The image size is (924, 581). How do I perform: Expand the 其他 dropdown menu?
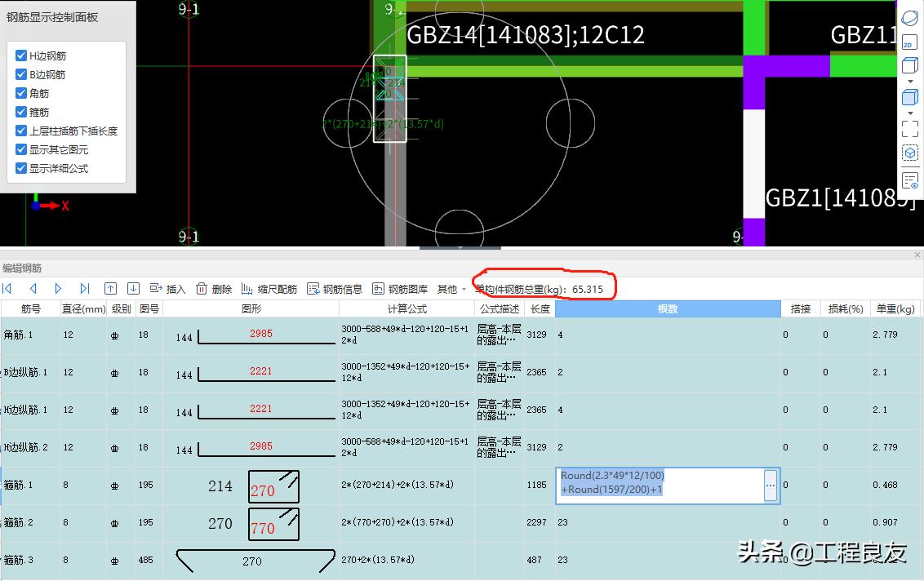pos(451,289)
